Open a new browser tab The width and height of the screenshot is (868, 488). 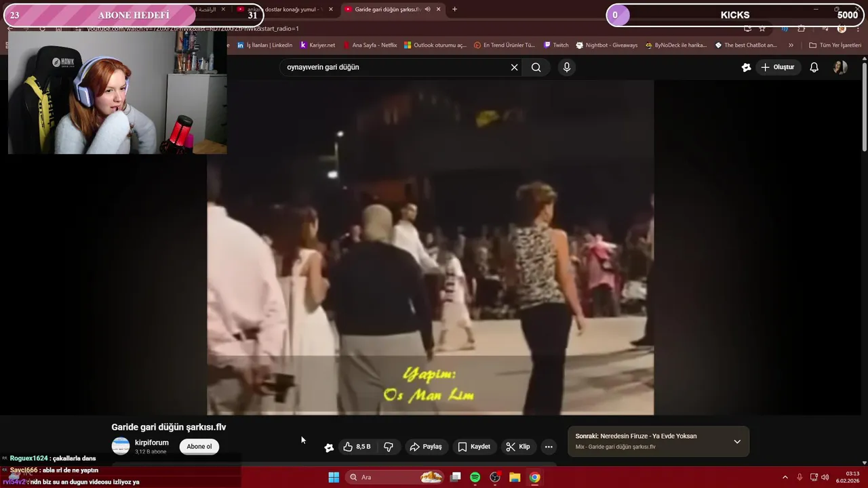pos(454,9)
